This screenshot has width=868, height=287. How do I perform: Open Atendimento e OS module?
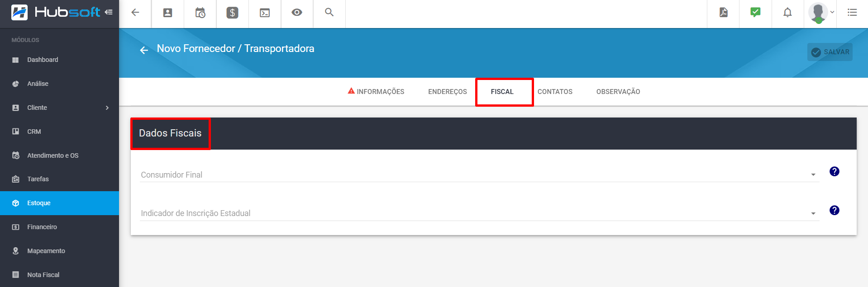tap(59, 155)
